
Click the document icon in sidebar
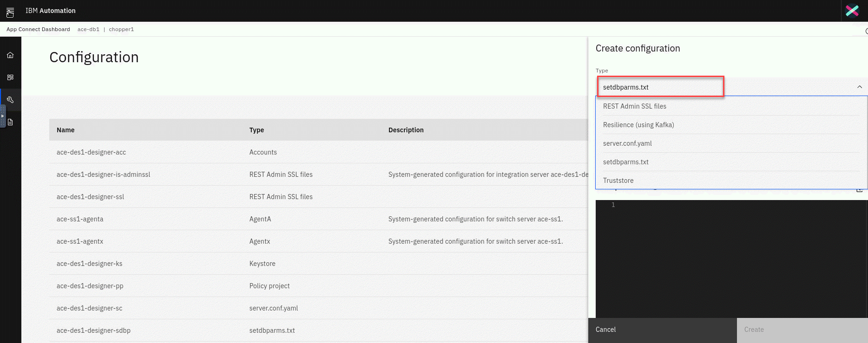coord(10,122)
